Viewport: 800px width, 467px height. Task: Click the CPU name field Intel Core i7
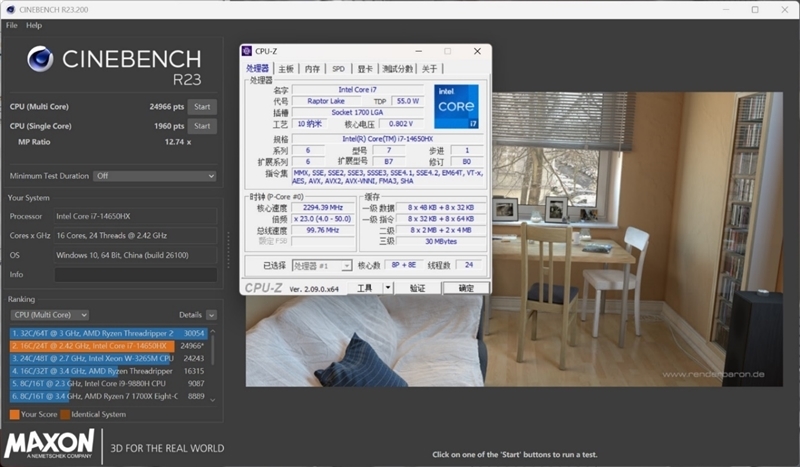click(x=358, y=90)
